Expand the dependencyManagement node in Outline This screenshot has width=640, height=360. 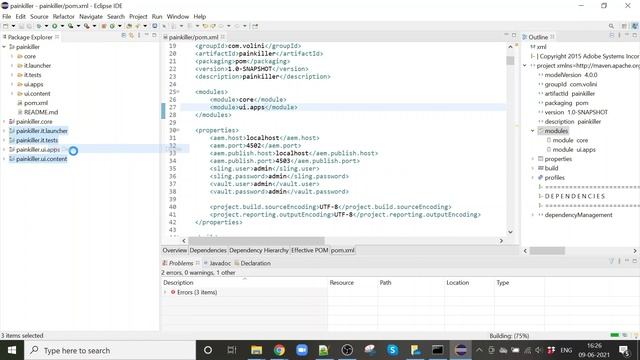click(533, 215)
